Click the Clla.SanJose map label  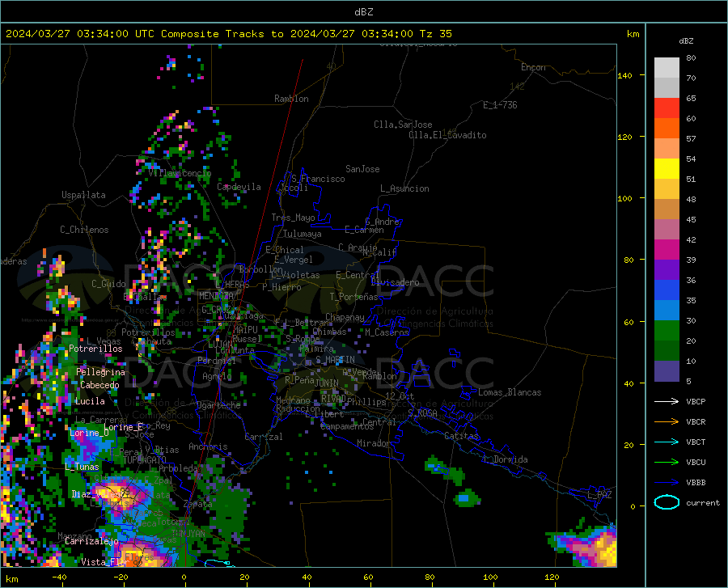tap(403, 125)
